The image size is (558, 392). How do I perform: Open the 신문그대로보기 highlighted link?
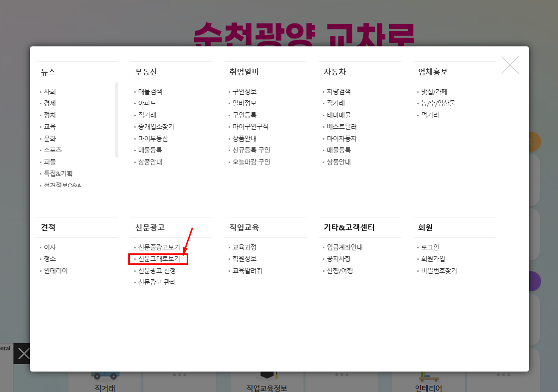pos(158,258)
